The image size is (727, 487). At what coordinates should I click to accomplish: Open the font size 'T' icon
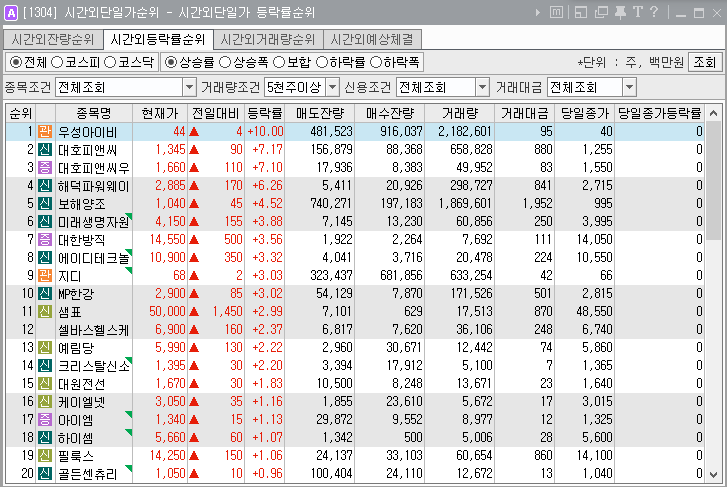click(638, 12)
